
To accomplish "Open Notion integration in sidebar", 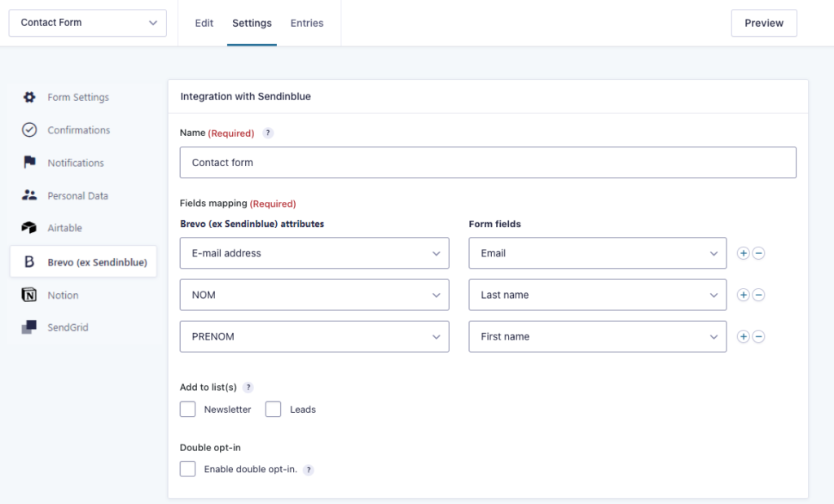I will click(63, 295).
